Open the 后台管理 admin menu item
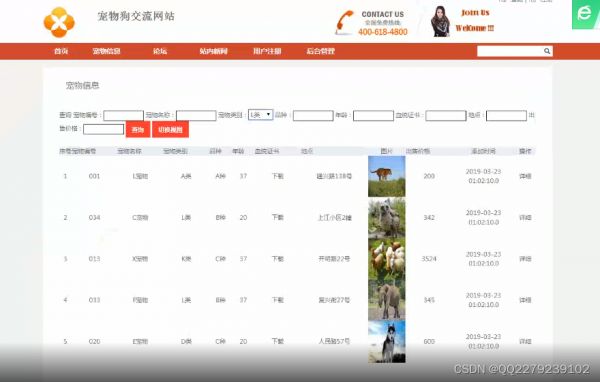Screen dimensions: 600x382 coord(321,51)
